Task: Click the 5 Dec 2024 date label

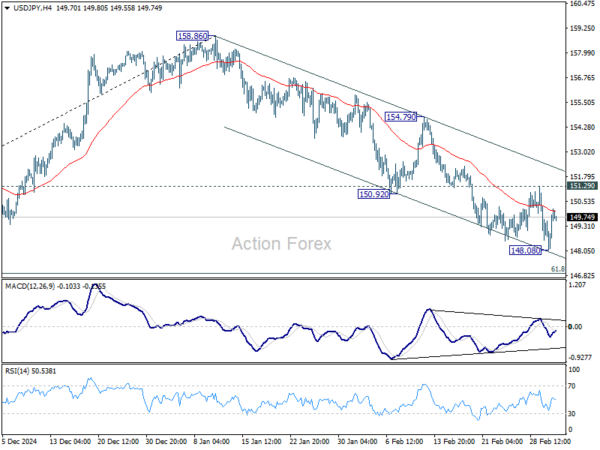Action: pyautogui.click(x=19, y=441)
